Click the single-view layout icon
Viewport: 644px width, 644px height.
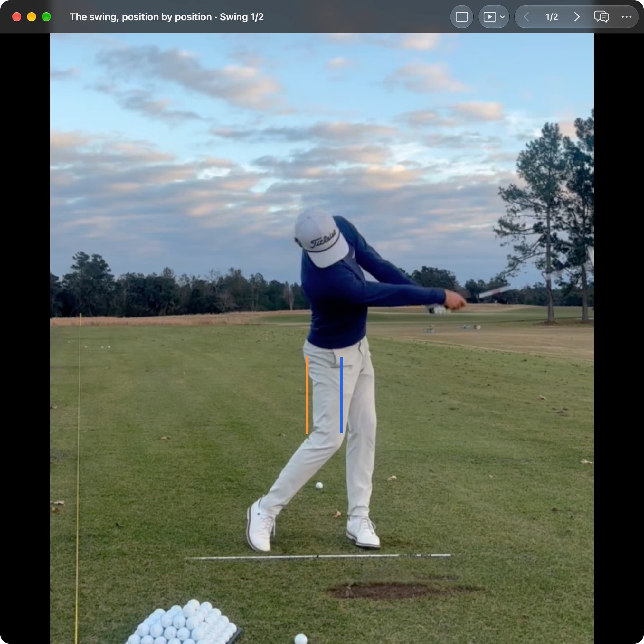[462, 17]
